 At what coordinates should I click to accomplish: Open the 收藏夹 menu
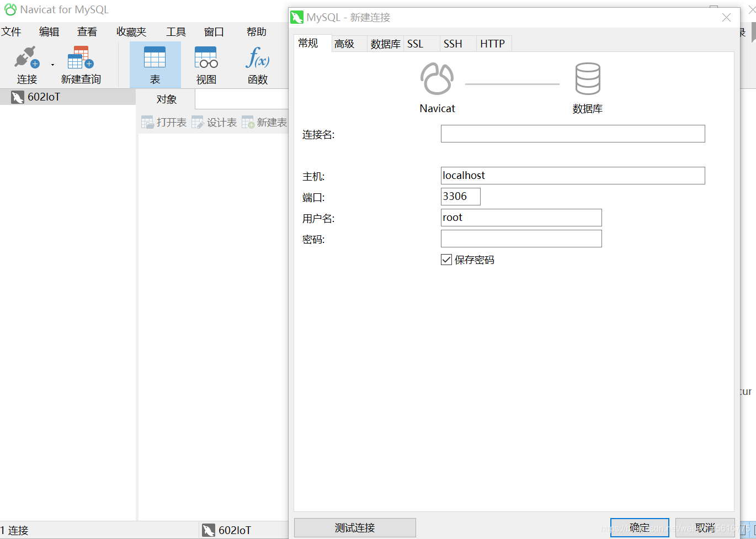tap(131, 31)
